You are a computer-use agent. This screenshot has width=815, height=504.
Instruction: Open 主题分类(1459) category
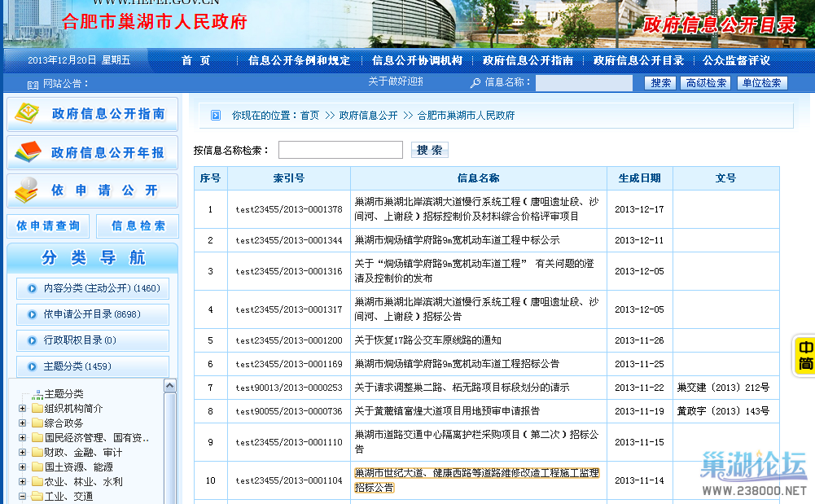[x=93, y=366]
